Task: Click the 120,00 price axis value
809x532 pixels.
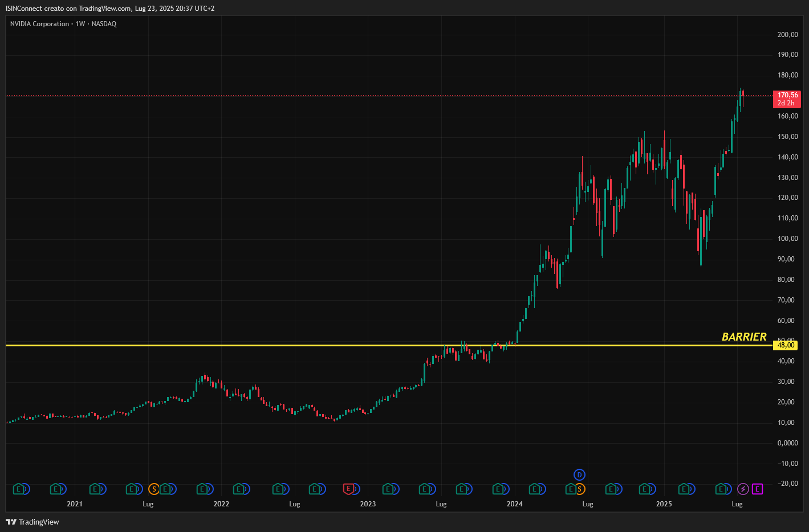Action: [x=788, y=198]
